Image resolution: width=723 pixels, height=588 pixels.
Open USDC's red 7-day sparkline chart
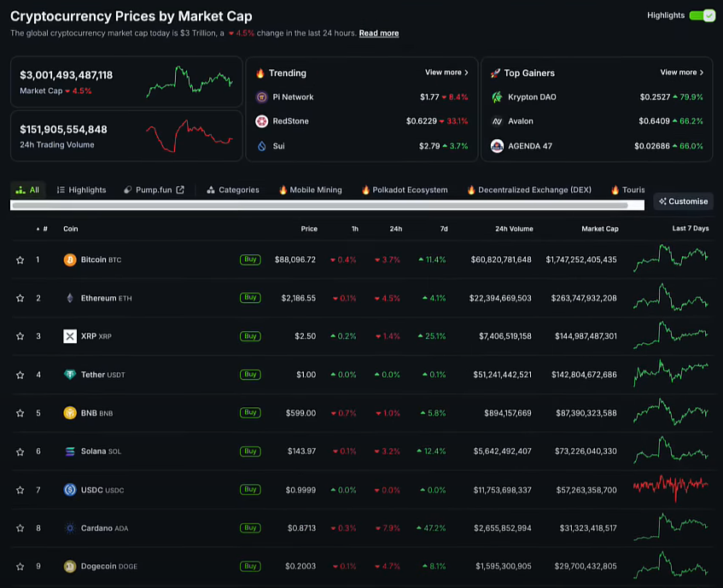coord(670,489)
